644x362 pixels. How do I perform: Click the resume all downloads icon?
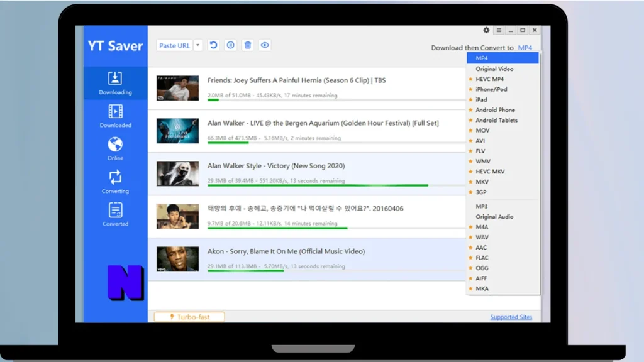click(214, 45)
